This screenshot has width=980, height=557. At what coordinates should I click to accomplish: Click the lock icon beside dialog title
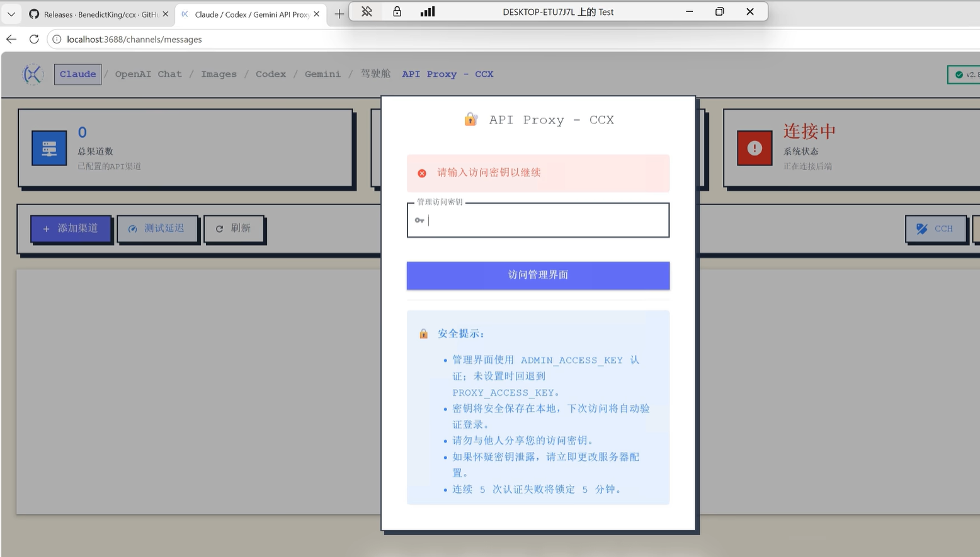coord(470,119)
